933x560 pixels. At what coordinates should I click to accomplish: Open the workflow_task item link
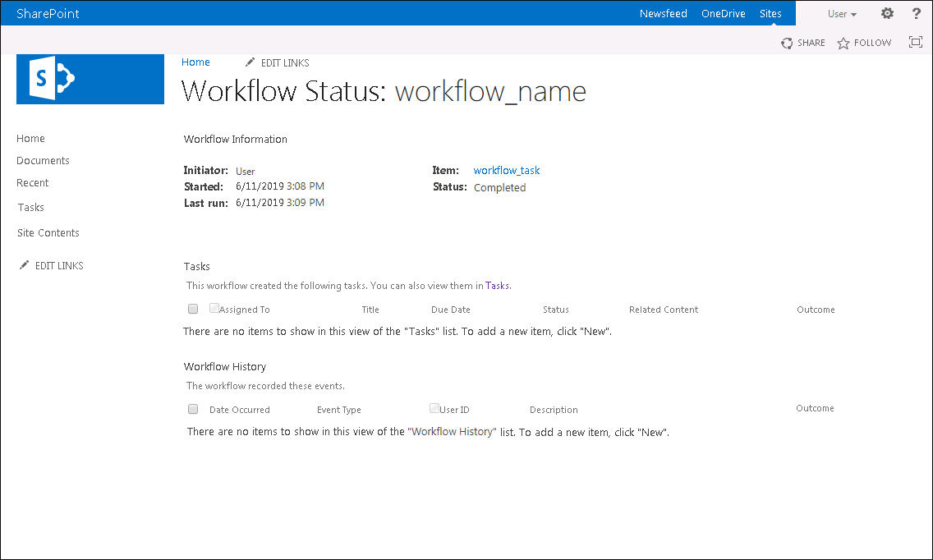point(507,171)
